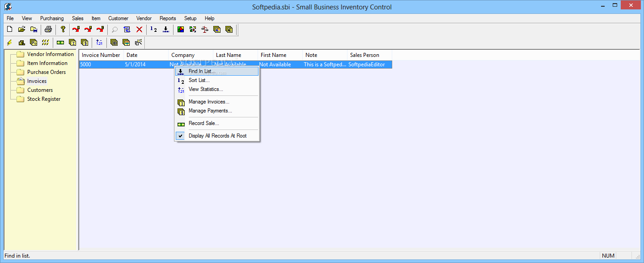
Task: Open the Setup menu
Action: tap(191, 18)
